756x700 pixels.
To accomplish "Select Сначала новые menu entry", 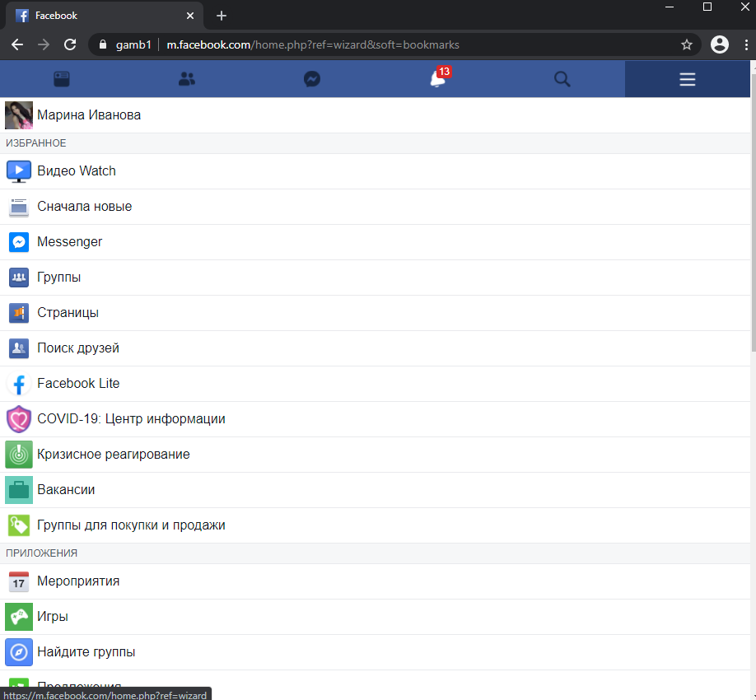I will [375, 207].
